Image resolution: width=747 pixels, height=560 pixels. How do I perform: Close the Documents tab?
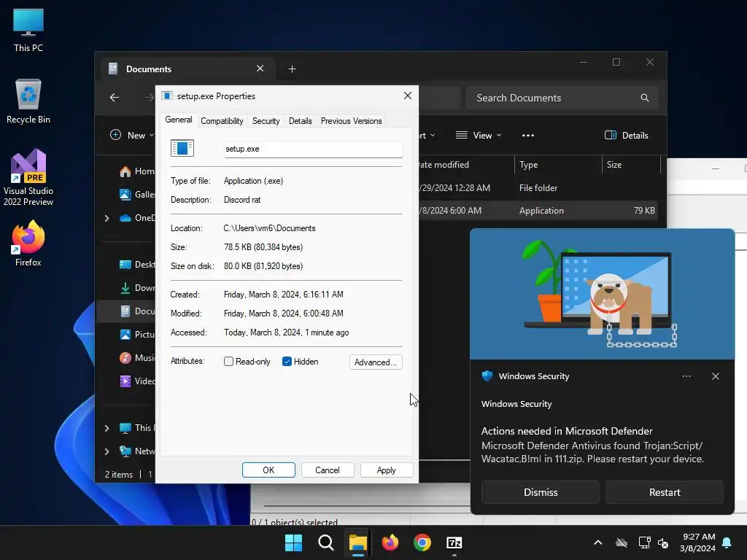(x=260, y=69)
